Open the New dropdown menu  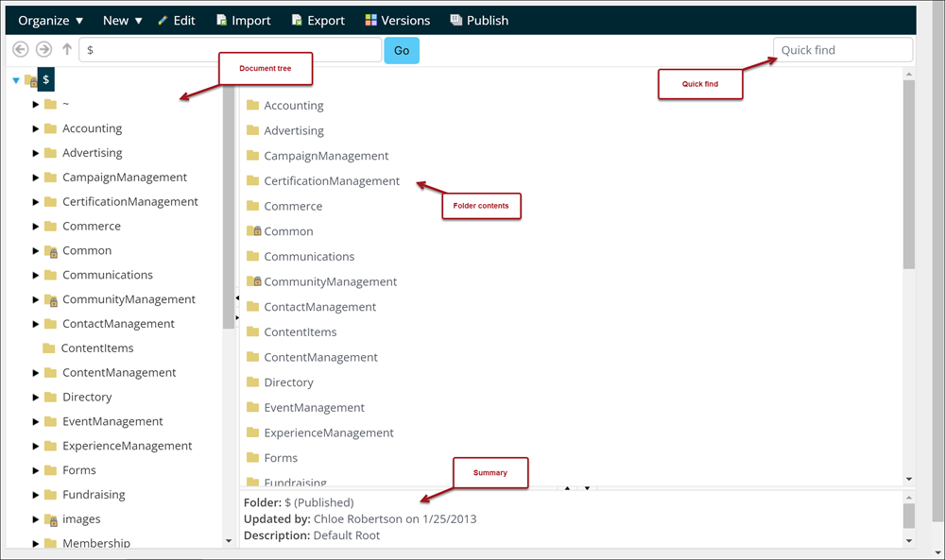pos(122,20)
